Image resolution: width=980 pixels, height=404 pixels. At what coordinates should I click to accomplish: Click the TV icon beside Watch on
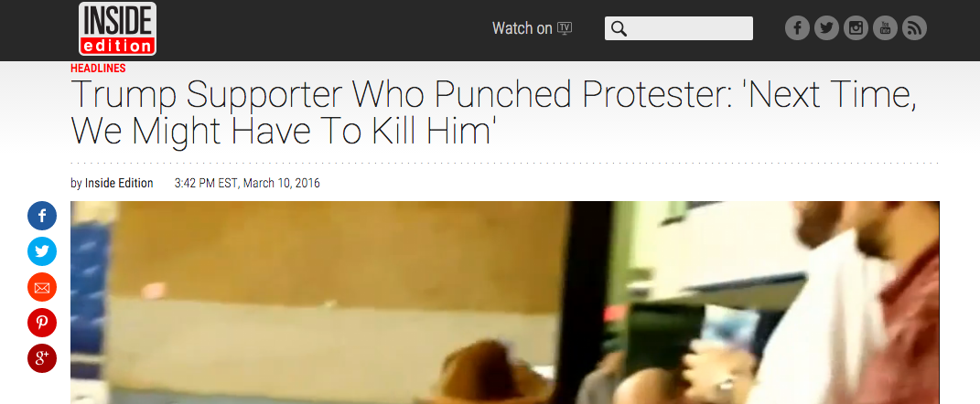(x=565, y=28)
